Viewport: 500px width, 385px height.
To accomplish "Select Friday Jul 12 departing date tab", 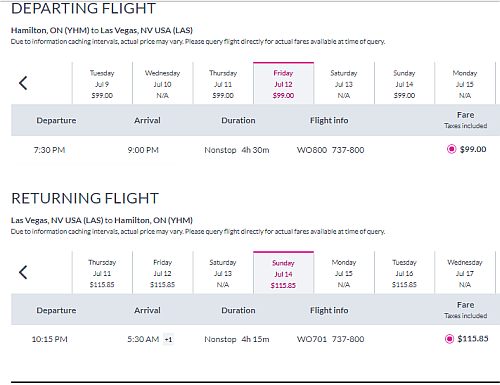I will [x=283, y=83].
